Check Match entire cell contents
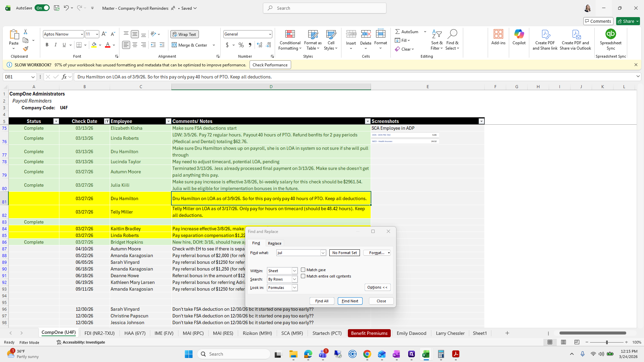Viewport: 644px width, 362px height. [x=303, y=276]
